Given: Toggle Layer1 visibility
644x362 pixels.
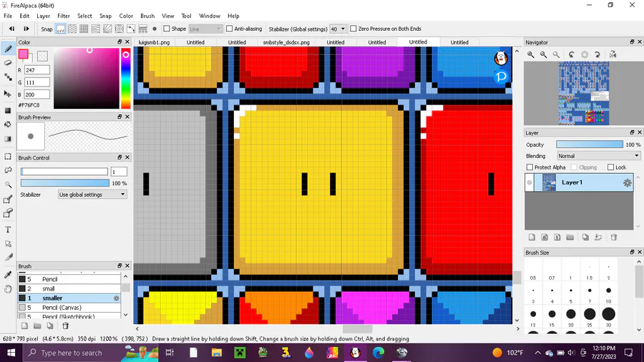Looking at the screenshot, I should tap(530, 182).
